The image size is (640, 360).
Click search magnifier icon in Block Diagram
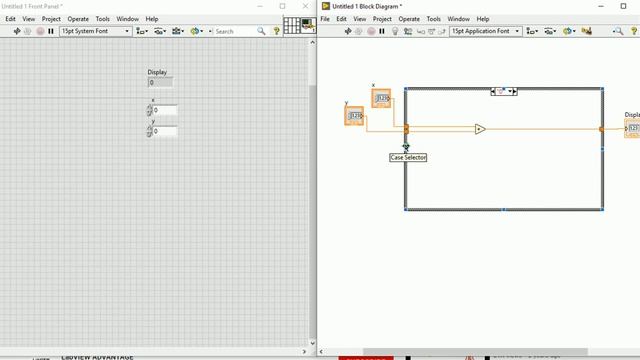(x=618, y=31)
